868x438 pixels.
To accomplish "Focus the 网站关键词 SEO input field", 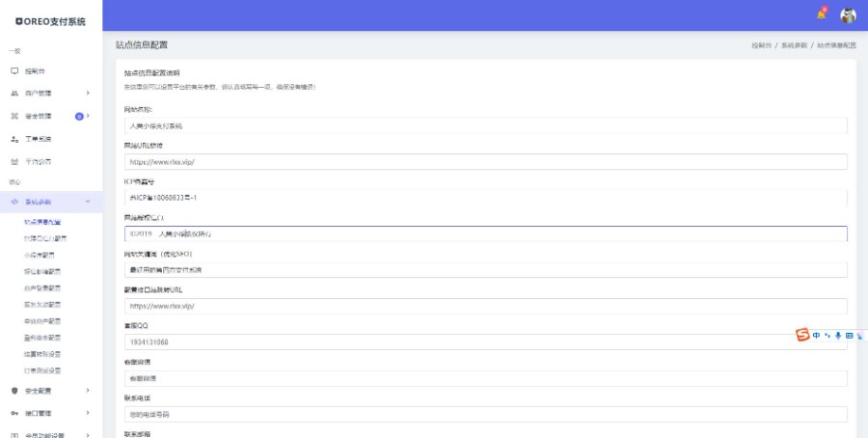I will tap(485, 270).
